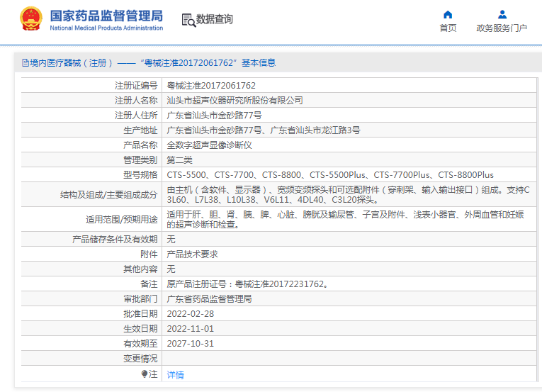Open 政务服务门户 via the user icon
Screen dimensions: 542x392
(502, 14)
